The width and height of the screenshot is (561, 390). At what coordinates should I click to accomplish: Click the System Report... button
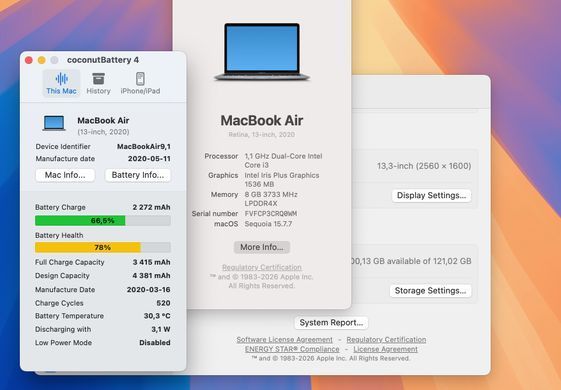[x=331, y=323]
